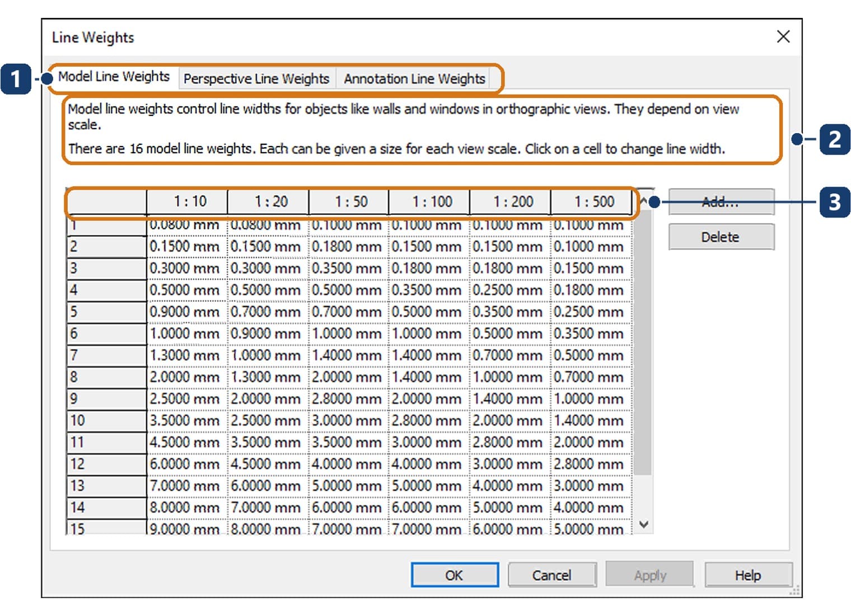Click row 7 cell under 1 : 200
Screen dimensions: 851x616
click(511, 355)
